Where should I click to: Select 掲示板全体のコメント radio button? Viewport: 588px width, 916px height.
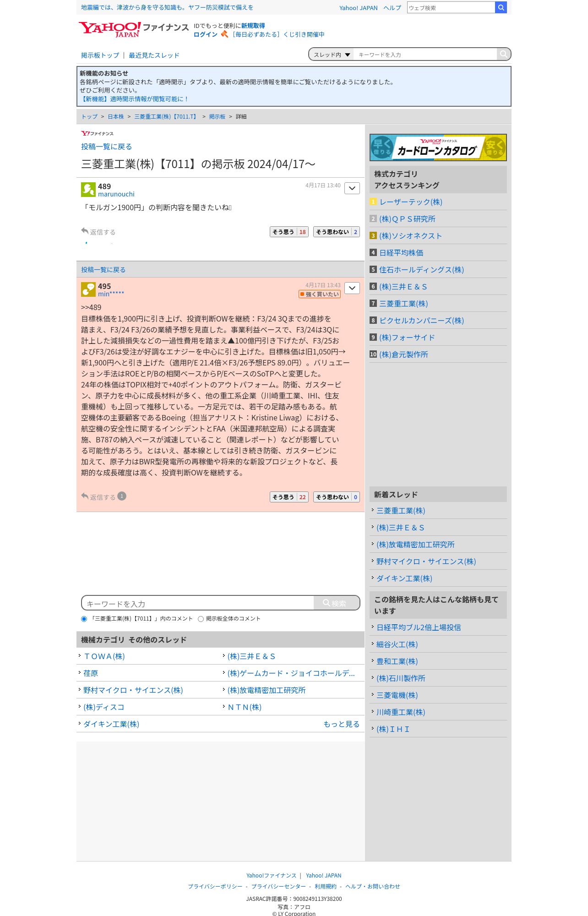point(201,619)
